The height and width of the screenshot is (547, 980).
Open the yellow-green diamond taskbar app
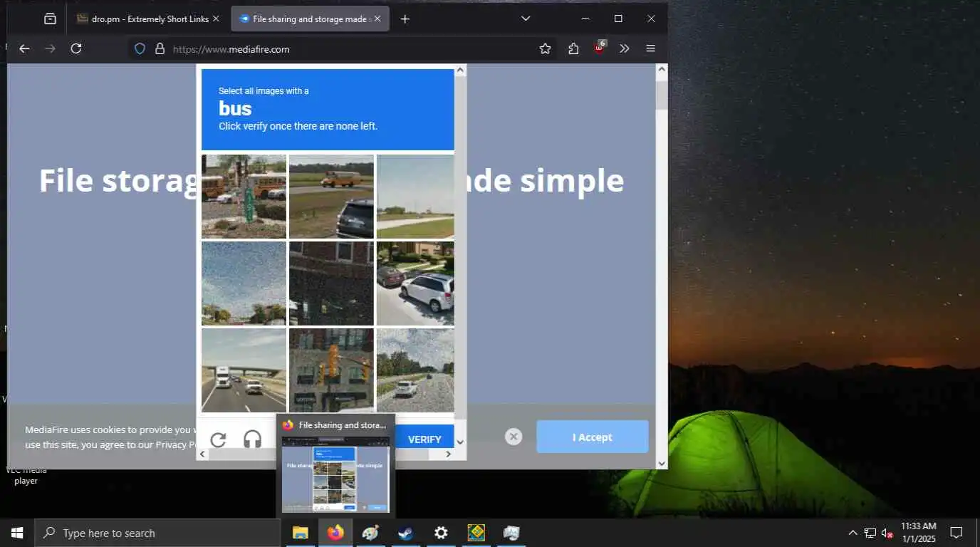click(476, 533)
